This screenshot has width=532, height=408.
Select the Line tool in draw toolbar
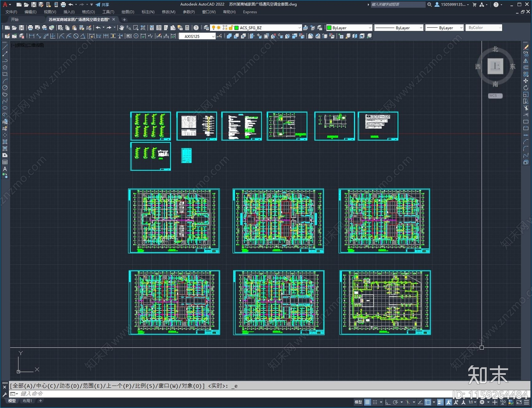click(x=5, y=47)
